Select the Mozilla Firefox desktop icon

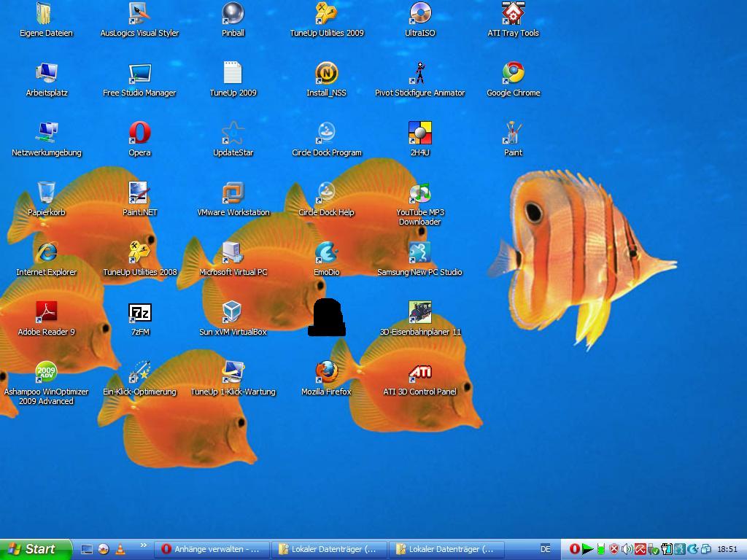(x=326, y=372)
